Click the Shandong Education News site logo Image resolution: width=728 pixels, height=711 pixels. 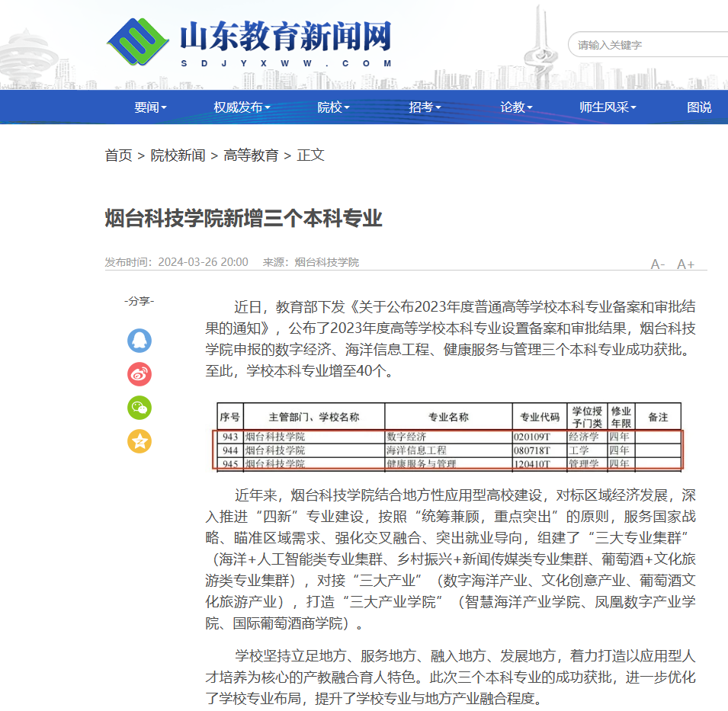pos(249,43)
